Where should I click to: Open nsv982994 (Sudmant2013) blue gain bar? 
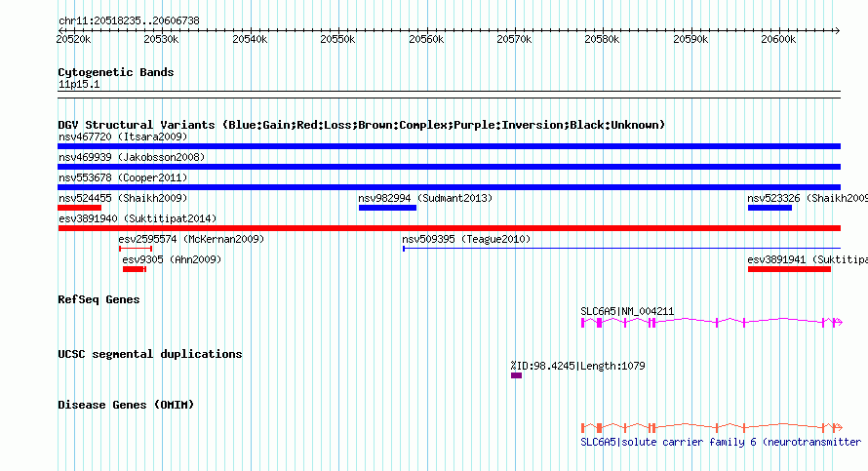[387, 208]
